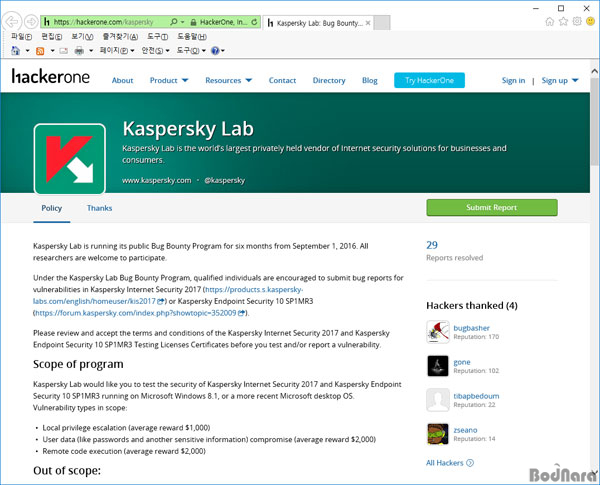Click the Try HackerOne button
Image resolution: width=600 pixels, height=485 pixels.
point(429,80)
